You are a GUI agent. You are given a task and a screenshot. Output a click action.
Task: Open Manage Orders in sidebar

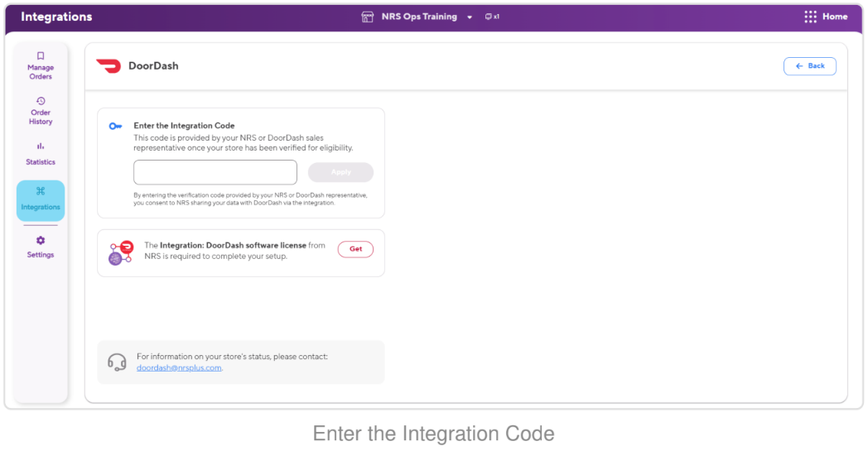pyautogui.click(x=41, y=66)
